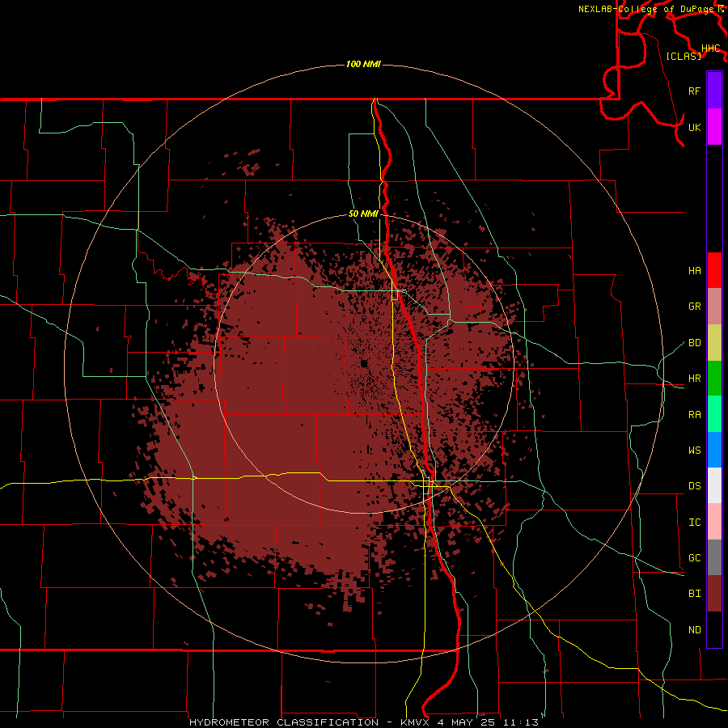This screenshot has width=728, height=728.
Task: Click the 11:13 timestamp text
Action: (x=520, y=722)
